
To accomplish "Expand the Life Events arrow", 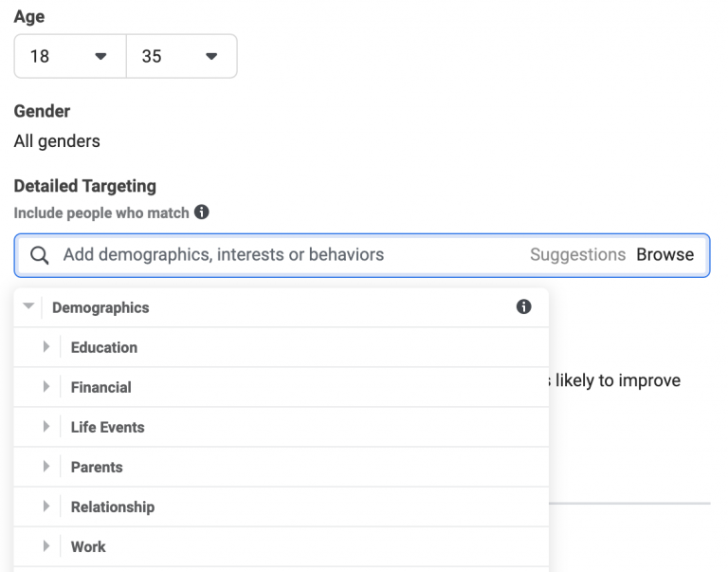I will 45,427.
